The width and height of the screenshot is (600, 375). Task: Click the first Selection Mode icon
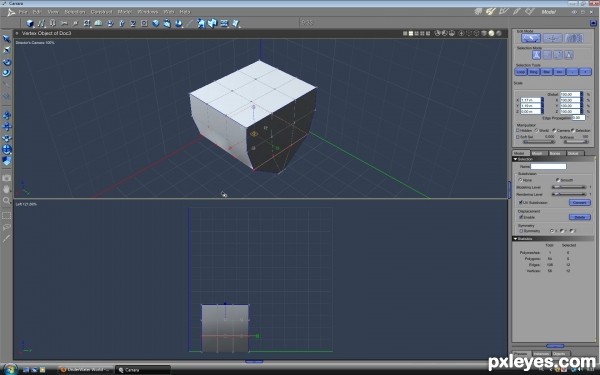536,55
